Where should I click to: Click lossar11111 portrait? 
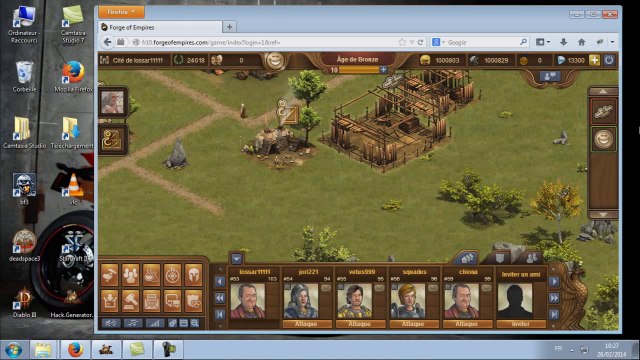[248, 301]
